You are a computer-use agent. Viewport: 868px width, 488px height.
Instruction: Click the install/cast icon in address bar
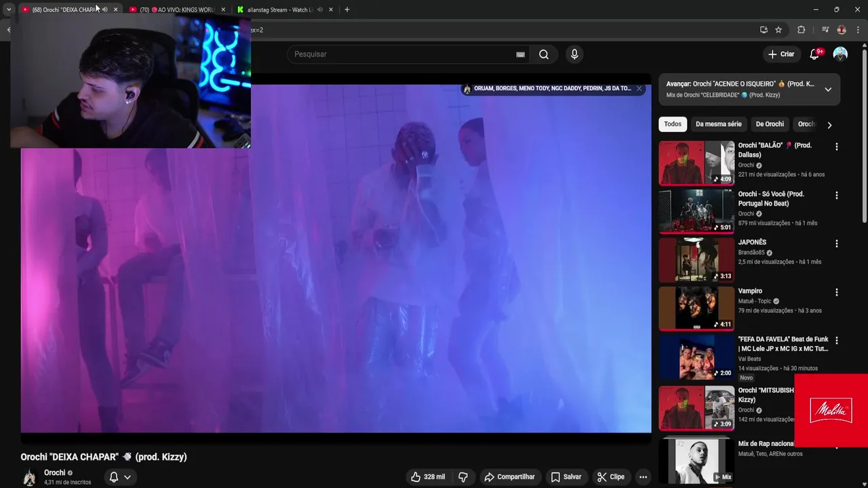764,30
